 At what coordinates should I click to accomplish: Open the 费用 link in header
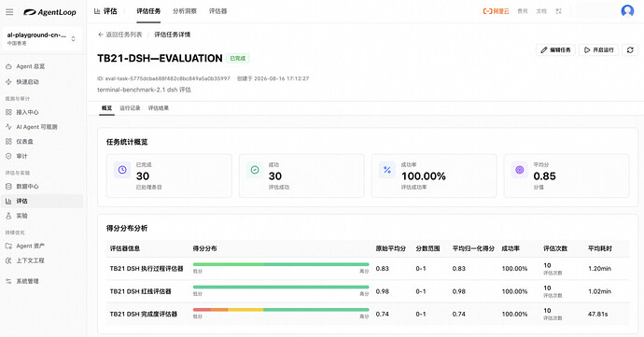(x=523, y=11)
